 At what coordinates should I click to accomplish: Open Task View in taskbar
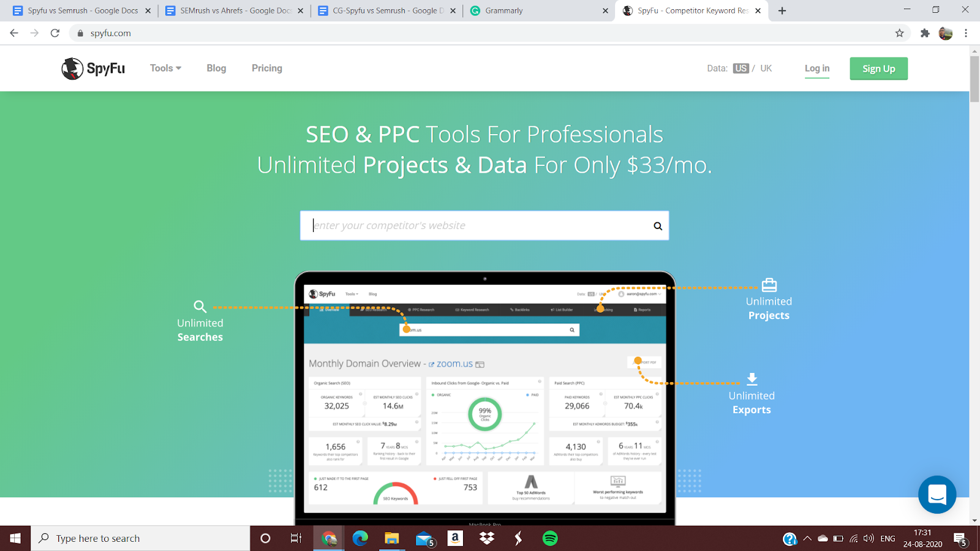[x=296, y=538]
